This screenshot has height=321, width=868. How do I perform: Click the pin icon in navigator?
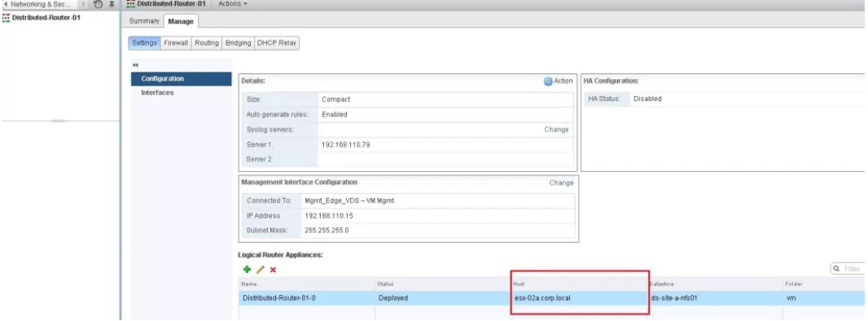(112, 4)
